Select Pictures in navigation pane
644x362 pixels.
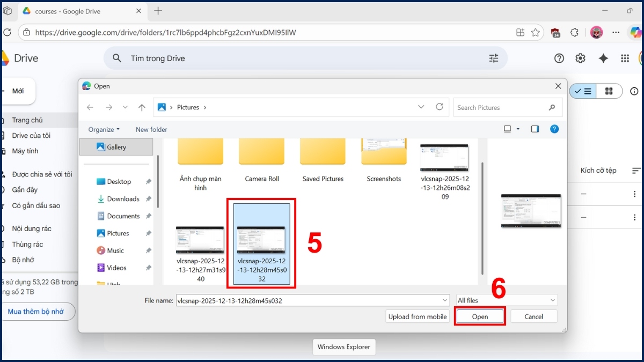click(x=118, y=233)
